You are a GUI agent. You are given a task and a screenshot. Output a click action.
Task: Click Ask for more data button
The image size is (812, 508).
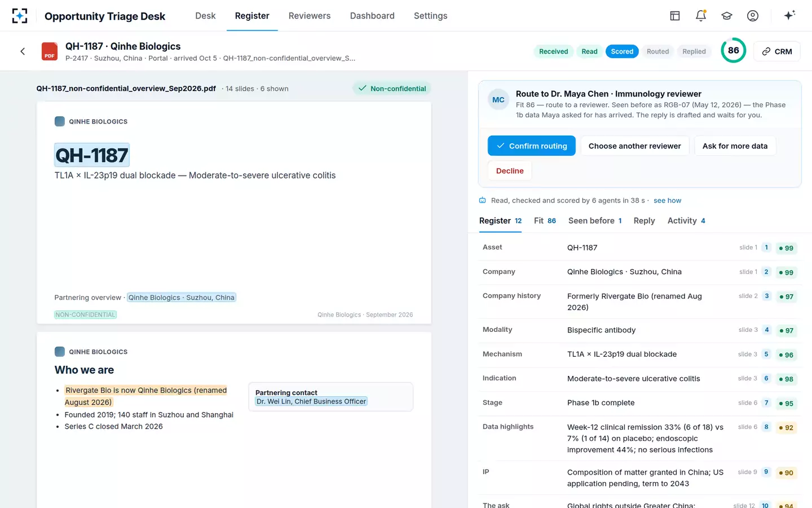pyautogui.click(x=735, y=146)
